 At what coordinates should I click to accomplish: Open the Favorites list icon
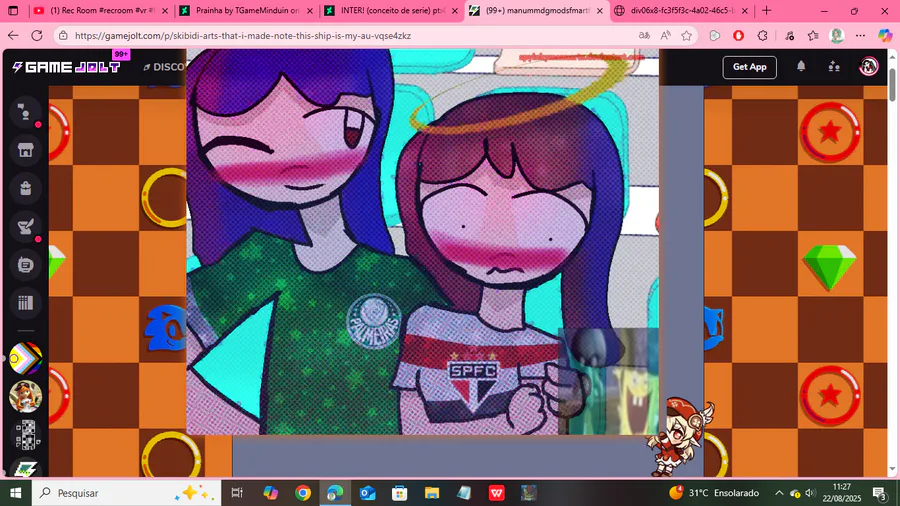813,36
